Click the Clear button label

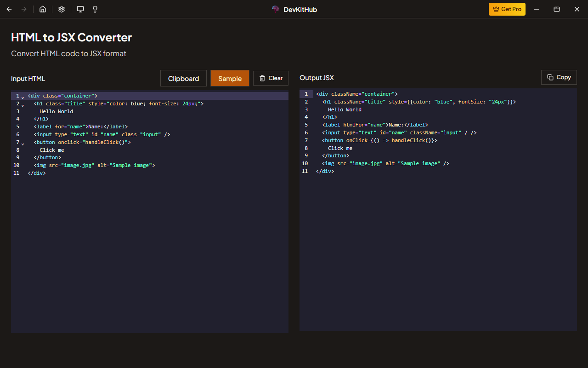(276, 78)
